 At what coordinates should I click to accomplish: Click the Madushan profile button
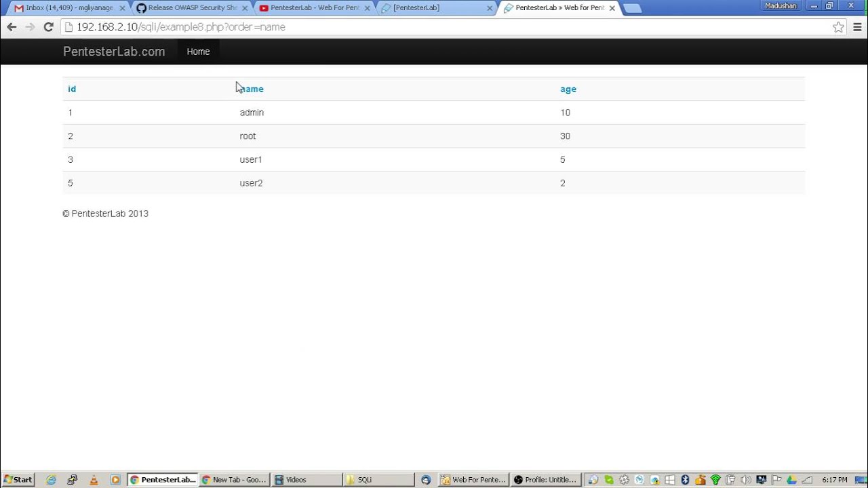pyautogui.click(x=781, y=5)
